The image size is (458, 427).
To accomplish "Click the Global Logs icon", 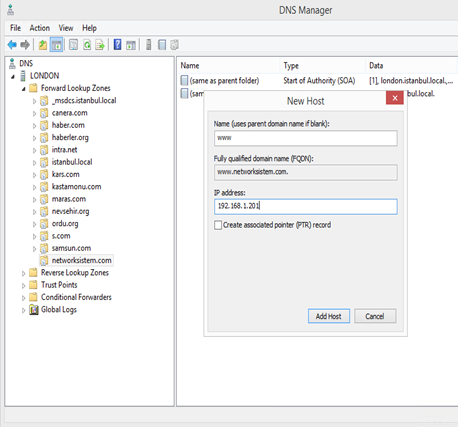I will [34, 310].
